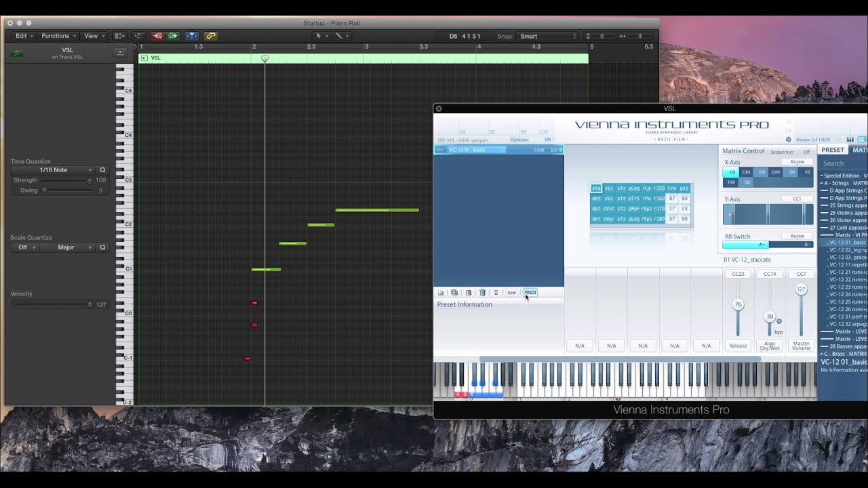This screenshot has height=488, width=868.
Task: Click the MIDI out toggle (red arrow icon)
Action: click(157, 36)
